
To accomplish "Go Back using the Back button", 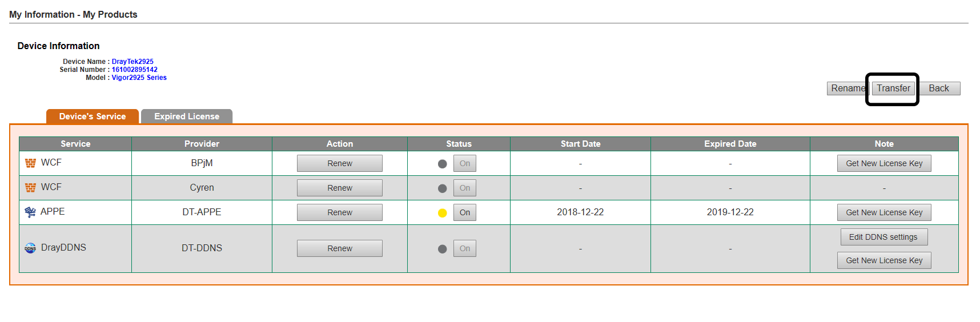I will (939, 88).
